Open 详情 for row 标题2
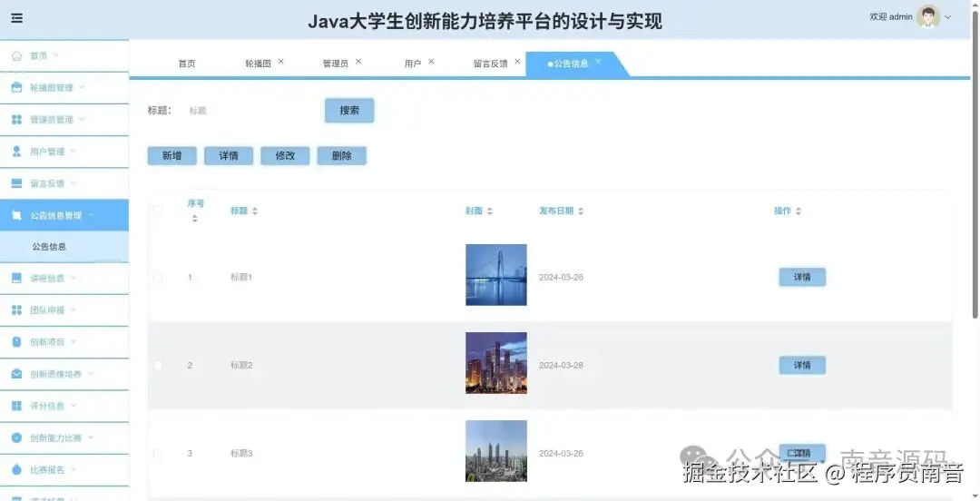The height and width of the screenshot is (501, 980). [x=802, y=365]
